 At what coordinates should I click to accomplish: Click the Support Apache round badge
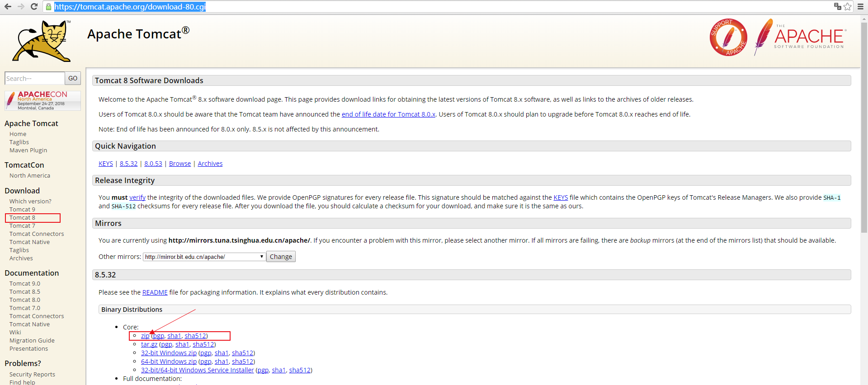click(728, 37)
